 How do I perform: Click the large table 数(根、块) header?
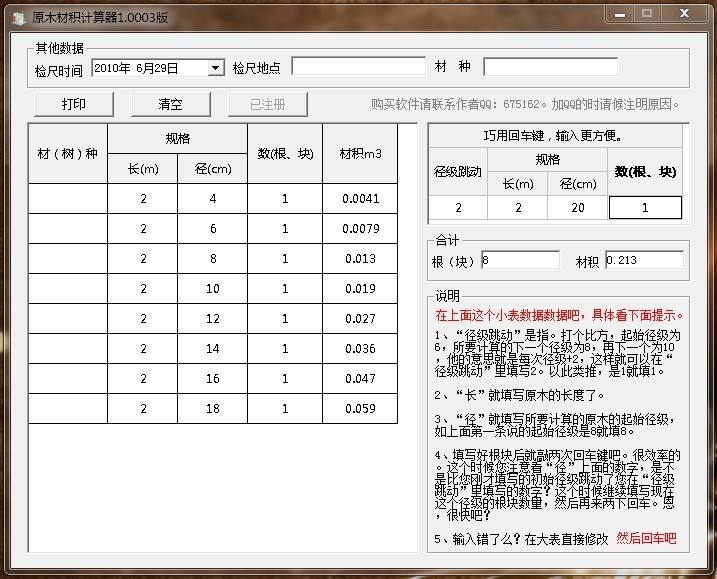(x=285, y=154)
